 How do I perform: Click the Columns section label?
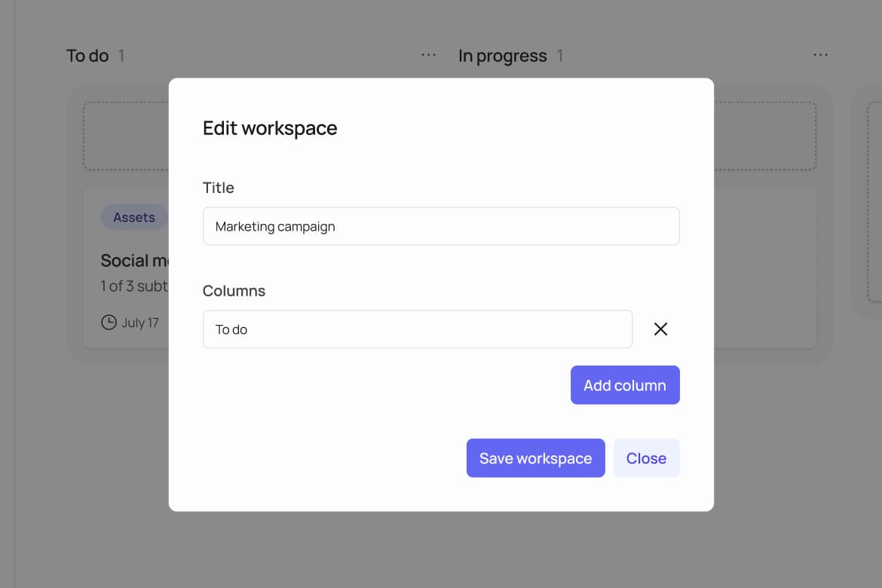point(234,291)
